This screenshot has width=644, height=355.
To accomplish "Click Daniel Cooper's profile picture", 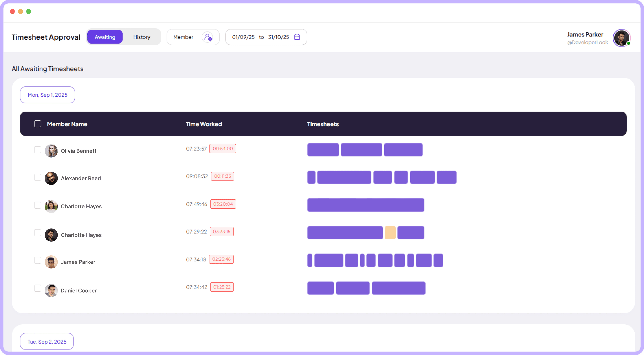I will (51, 290).
